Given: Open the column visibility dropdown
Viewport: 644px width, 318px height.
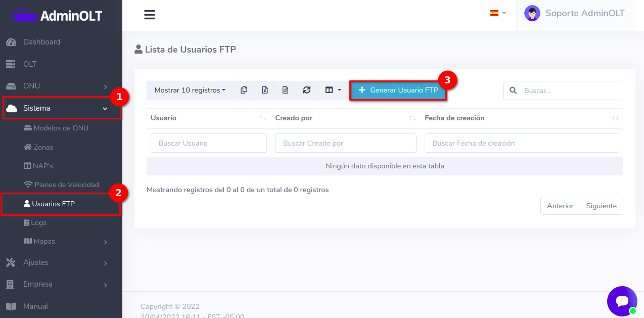Looking at the screenshot, I should (x=333, y=90).
